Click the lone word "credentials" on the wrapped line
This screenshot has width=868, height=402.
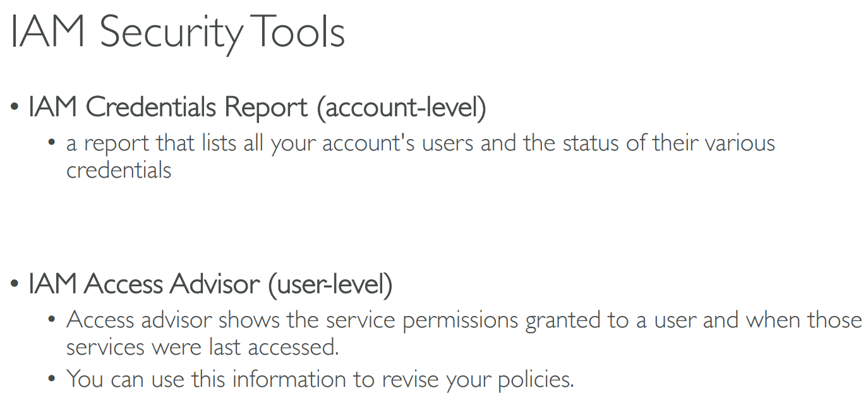[119, 170]
